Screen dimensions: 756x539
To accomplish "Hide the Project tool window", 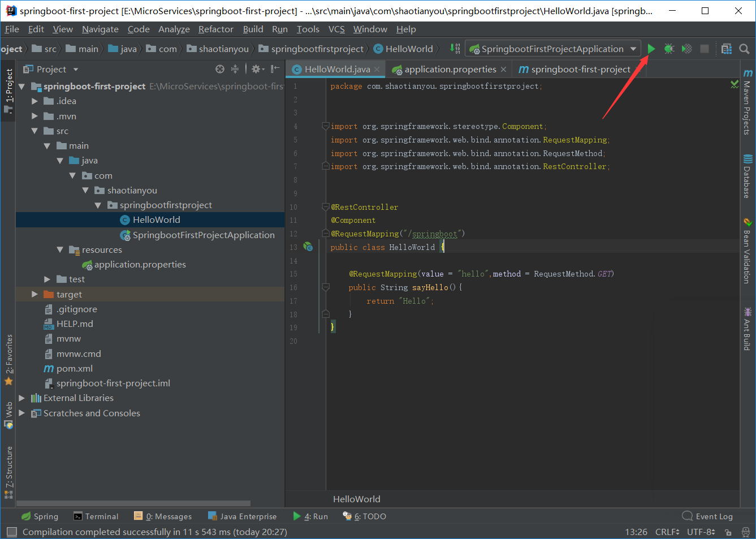I will click(275, 69).
